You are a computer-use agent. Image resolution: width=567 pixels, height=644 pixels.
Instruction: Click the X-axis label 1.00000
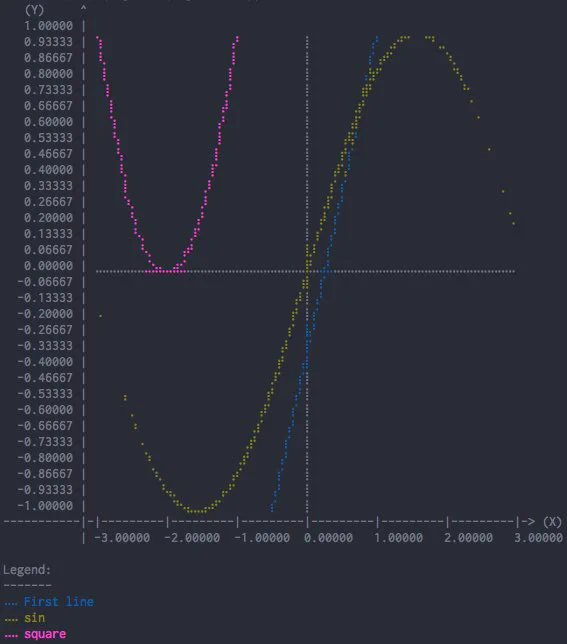point(399,538)
